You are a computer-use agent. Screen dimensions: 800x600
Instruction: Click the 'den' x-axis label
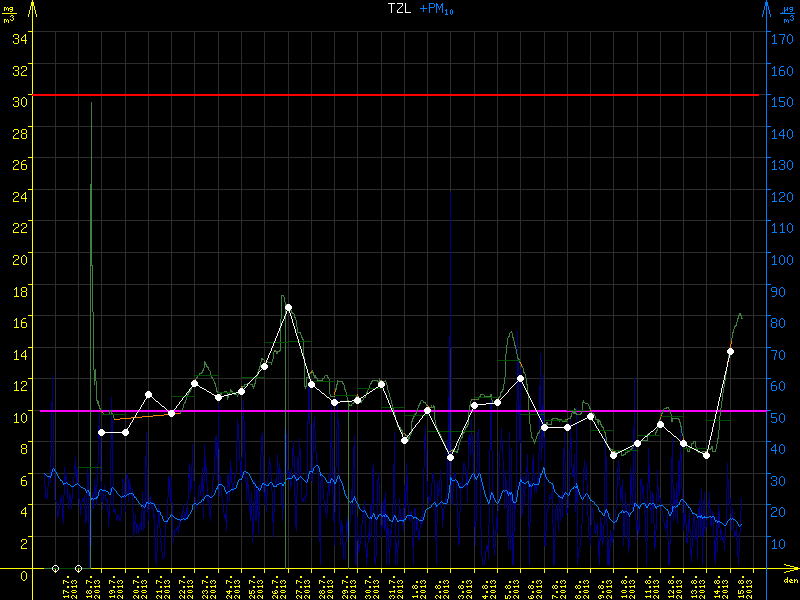point(789,581)
